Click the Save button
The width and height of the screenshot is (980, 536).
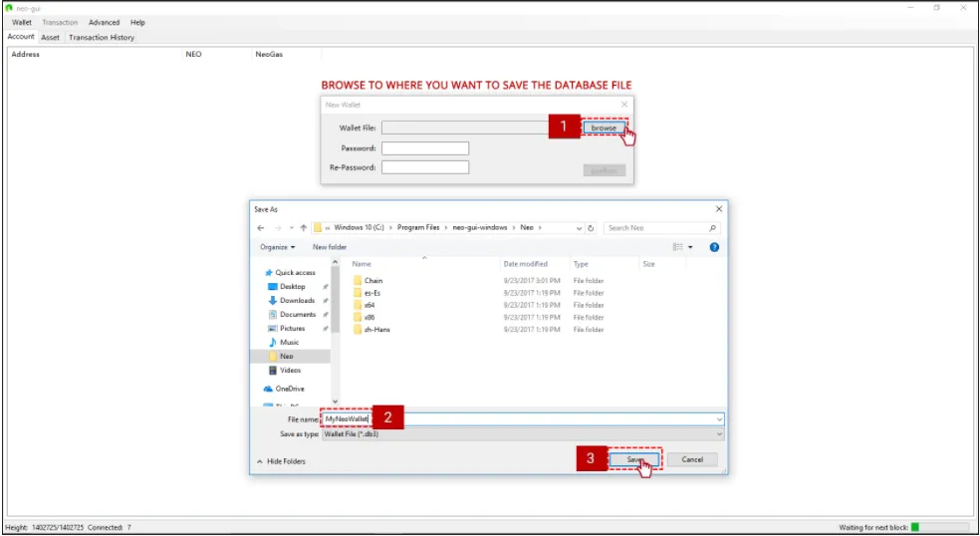[x=634, y=459]
